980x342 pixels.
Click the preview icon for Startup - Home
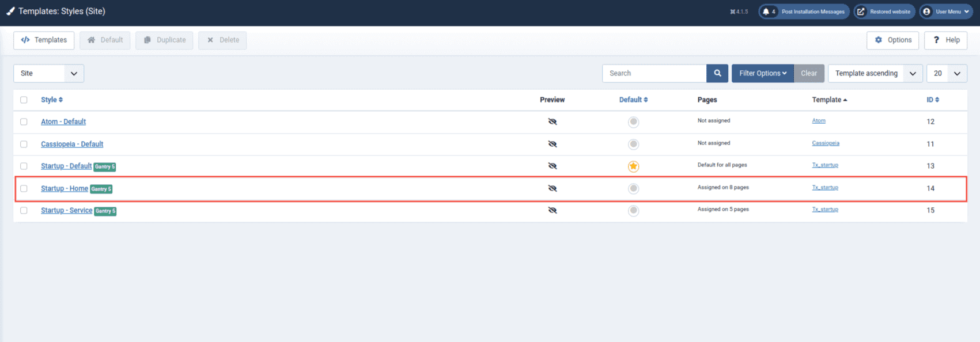pos(552,188)
